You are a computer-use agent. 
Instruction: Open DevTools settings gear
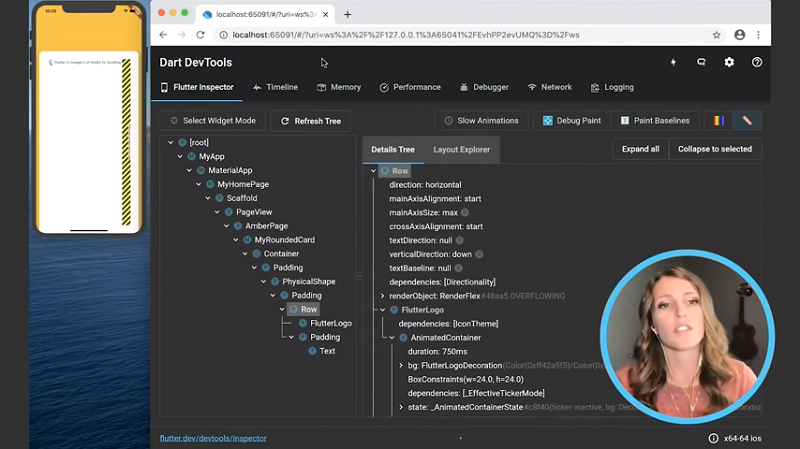729,62
